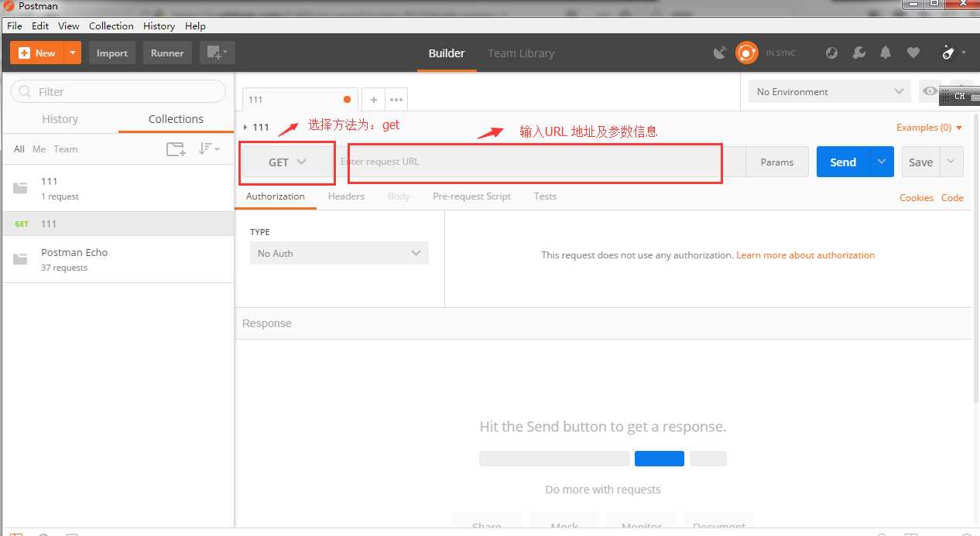Open the sort collections dropdown
Viewport: 980px width, 536px height.
209,149
